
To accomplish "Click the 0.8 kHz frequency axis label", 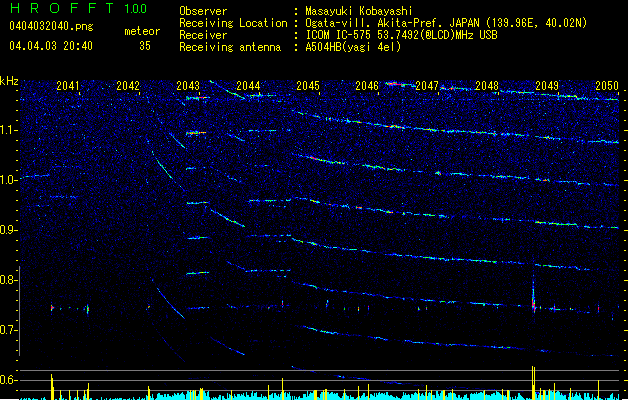I will point(9,280).
